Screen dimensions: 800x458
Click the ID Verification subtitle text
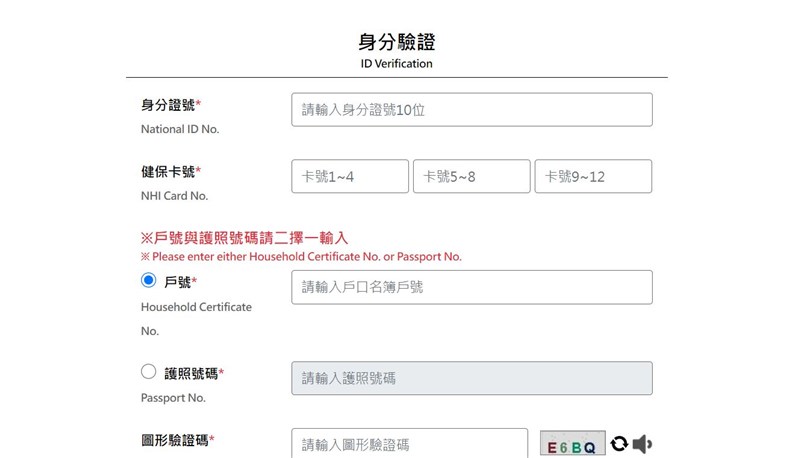[397, 64]
